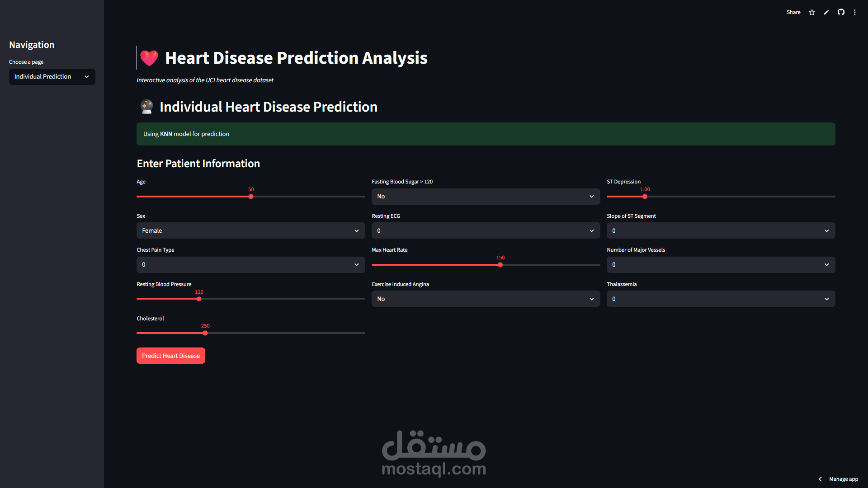Click the crystal ball prediction icon
The width and height of the screenshot is (868, 488).
[x=146, y=107]
